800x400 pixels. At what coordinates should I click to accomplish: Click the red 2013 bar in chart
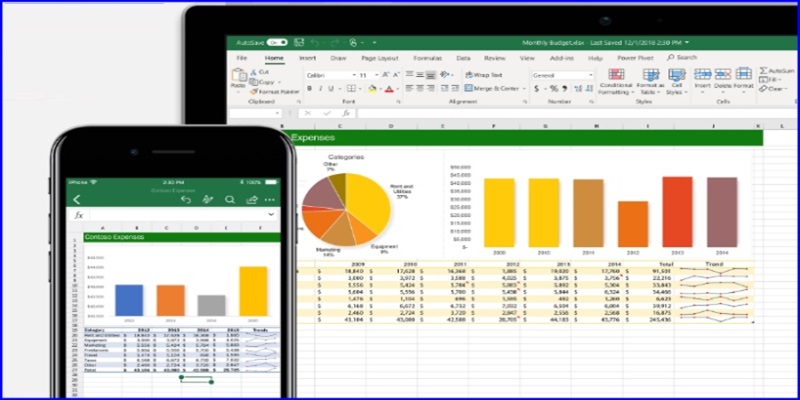click(x=676, y=212)
